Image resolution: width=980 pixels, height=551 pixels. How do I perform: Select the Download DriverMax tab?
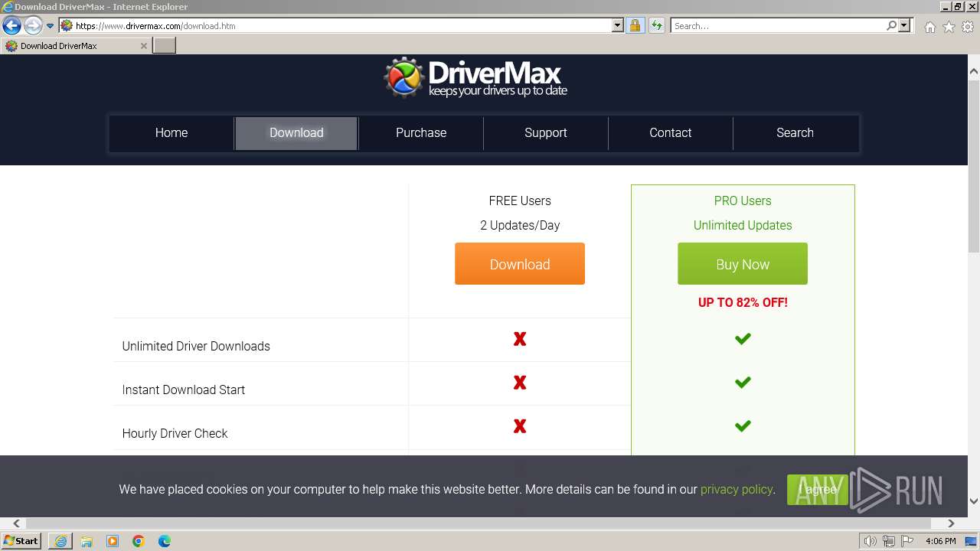(76, 46)
